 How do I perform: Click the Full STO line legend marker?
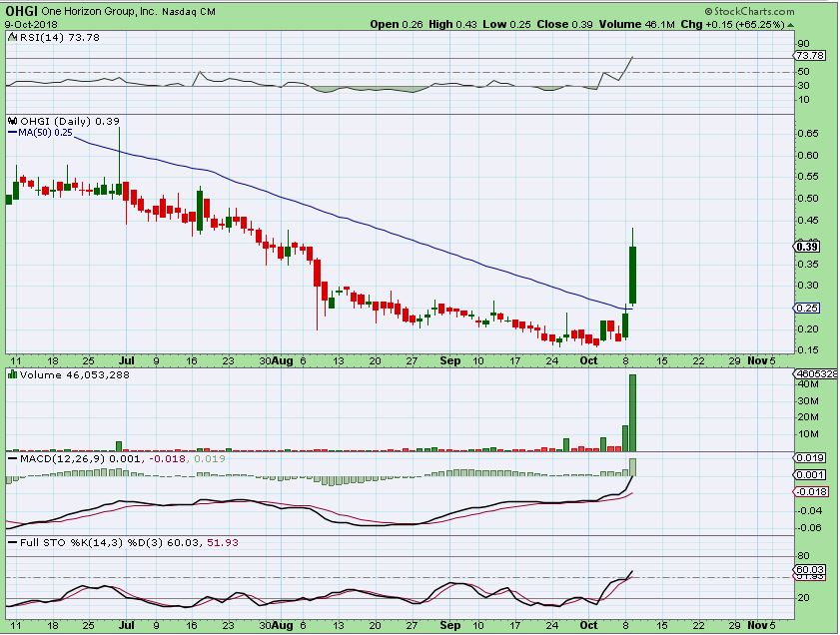12,542
